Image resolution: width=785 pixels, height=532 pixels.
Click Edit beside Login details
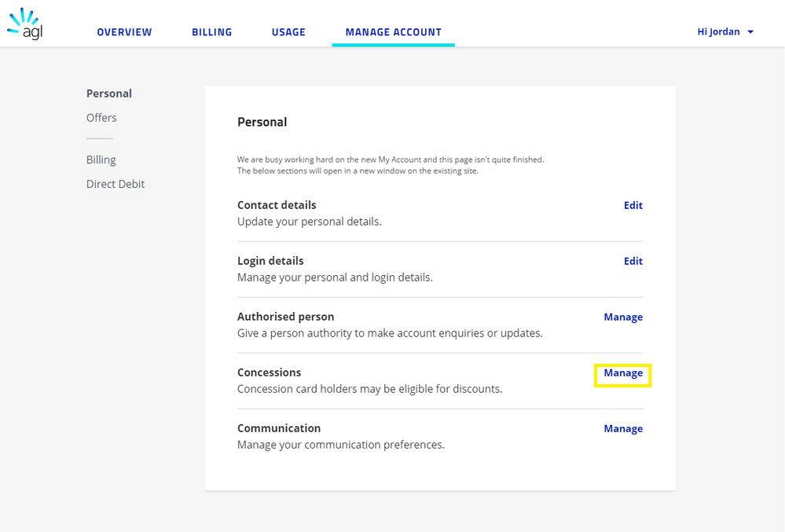pos(633,261)
